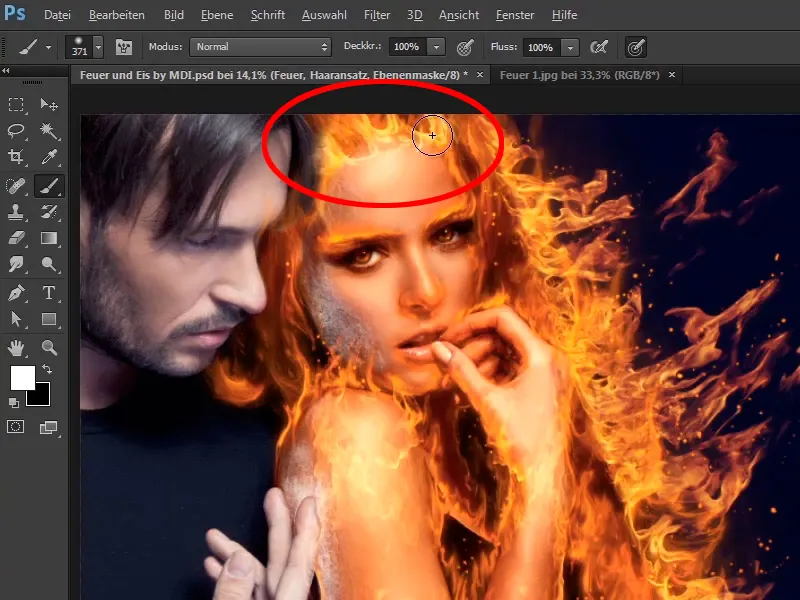
Task: Open the Filter menu
Action: click(377, 15)
